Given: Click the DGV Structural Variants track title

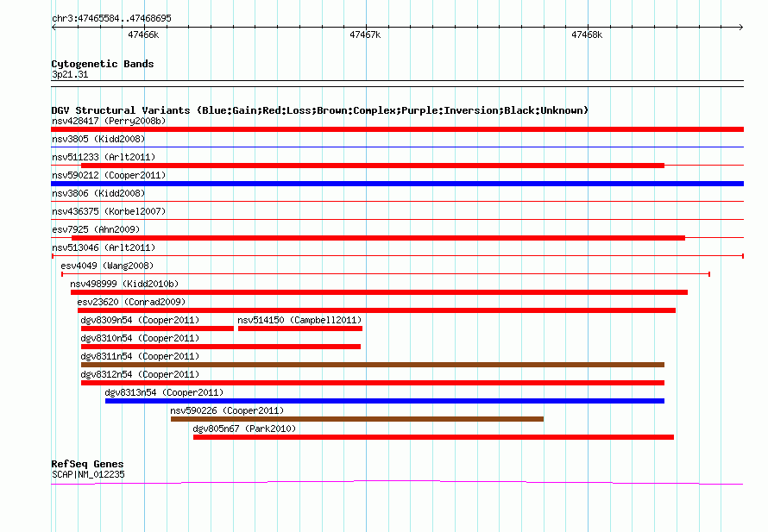Looking at the screenshot, I should (320, 110).
